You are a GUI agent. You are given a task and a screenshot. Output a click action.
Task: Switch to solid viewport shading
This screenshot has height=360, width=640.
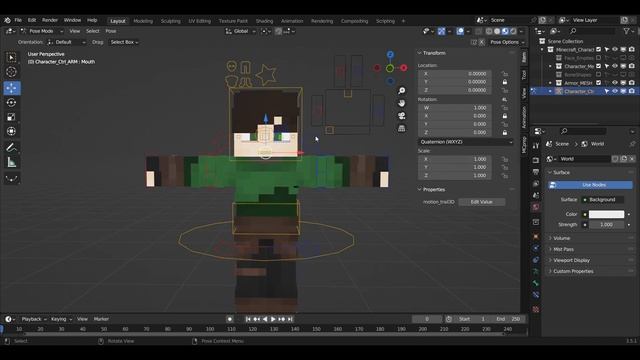click(x=497, y=31)
